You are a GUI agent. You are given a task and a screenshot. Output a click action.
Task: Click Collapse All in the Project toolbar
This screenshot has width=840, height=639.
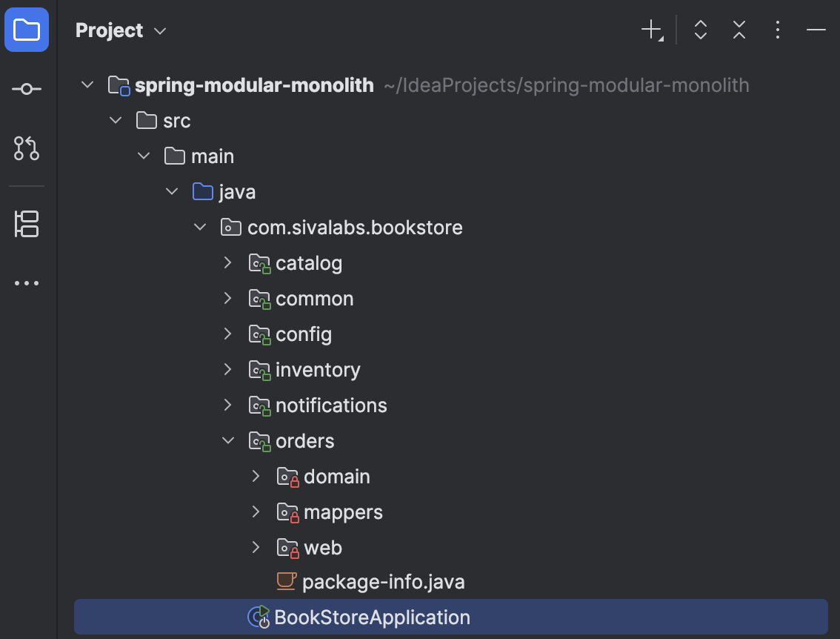[739, 30]
